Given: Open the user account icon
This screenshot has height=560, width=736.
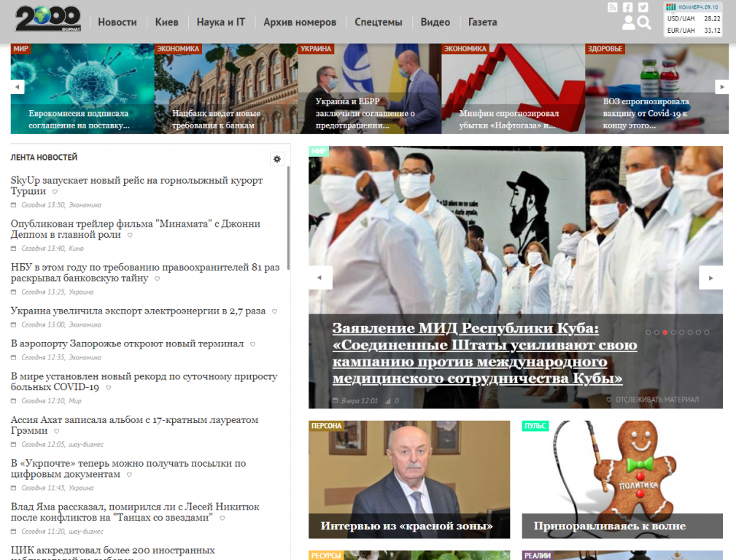Looking at the screenshot, I should click(628, 23).
